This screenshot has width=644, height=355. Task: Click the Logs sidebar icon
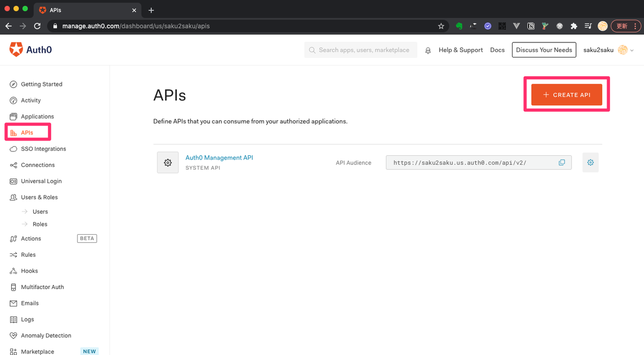pos(13,319)
